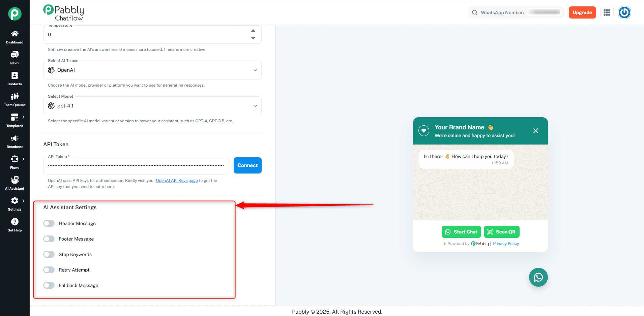Close the chat widget preview

[536, 131]
